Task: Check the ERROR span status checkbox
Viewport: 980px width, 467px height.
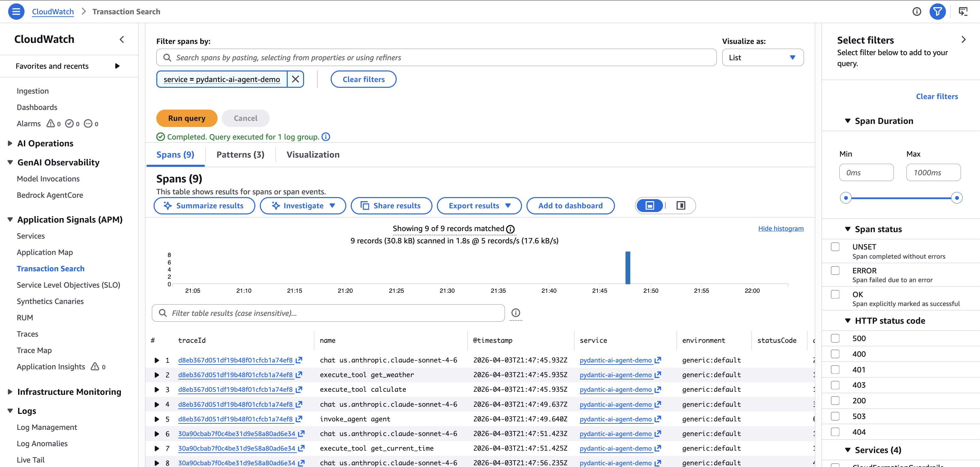Action: (x=835, y=270)
